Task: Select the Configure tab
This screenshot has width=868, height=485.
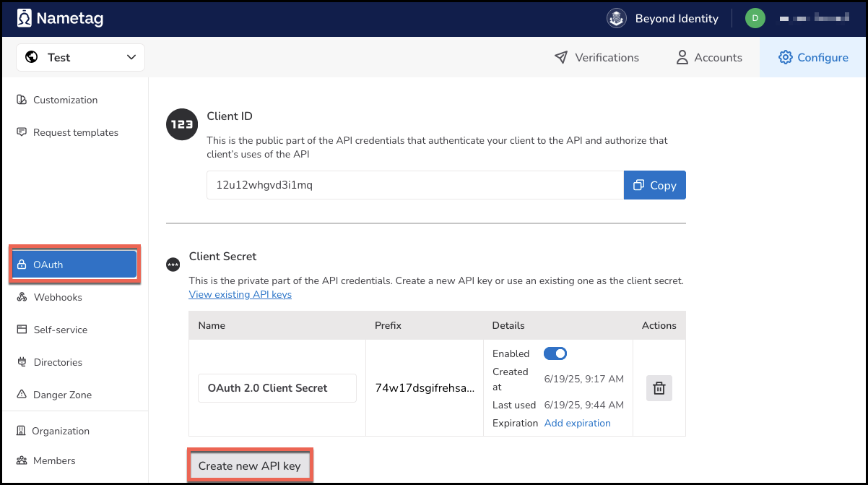Action: tap(813, 58)
